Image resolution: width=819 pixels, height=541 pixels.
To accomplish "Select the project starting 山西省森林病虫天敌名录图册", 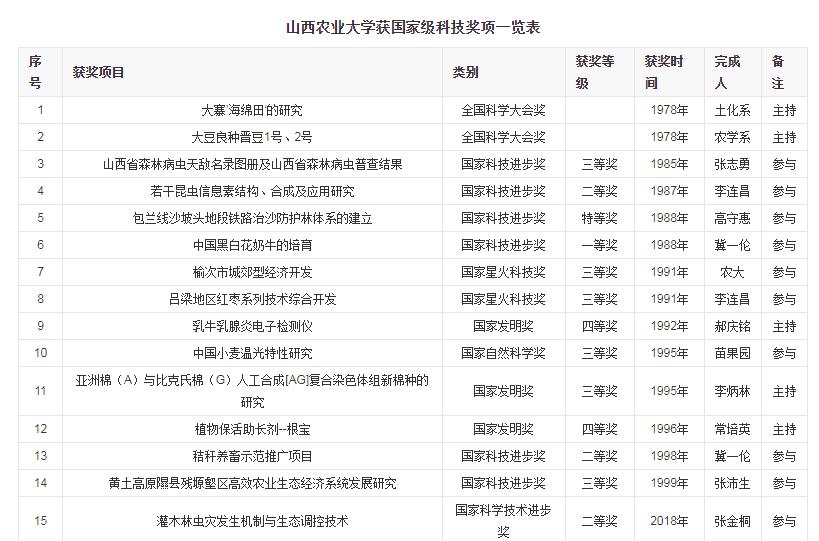I will coord(252,164).
